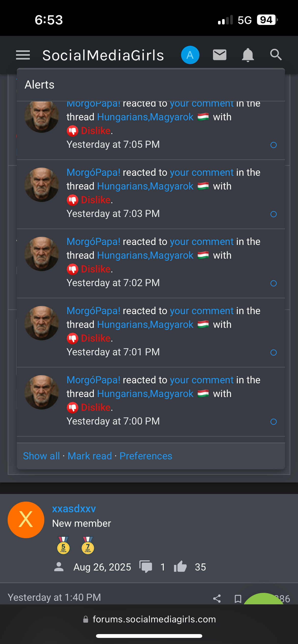Toggle unread circle on 7:01 PM alert
Viewport: 298px width, 644px height.
click(x=274, y=353)
